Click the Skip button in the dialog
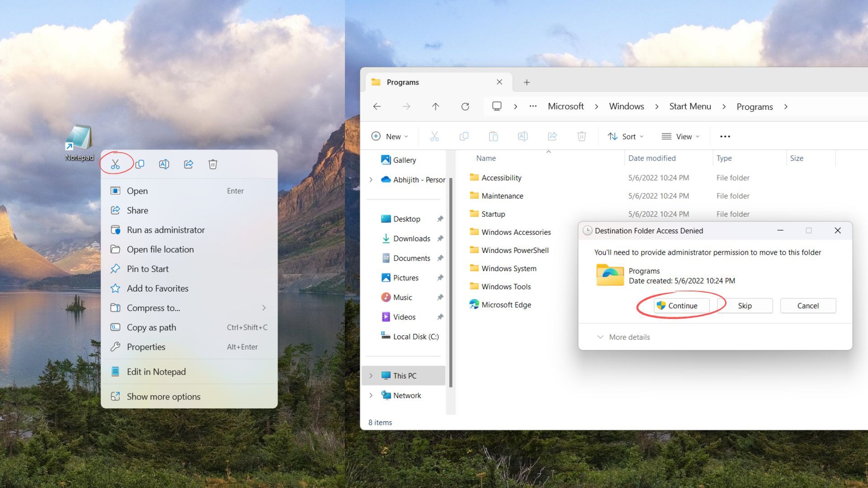Viewport: 868px width, 488px height. point(745,305)
